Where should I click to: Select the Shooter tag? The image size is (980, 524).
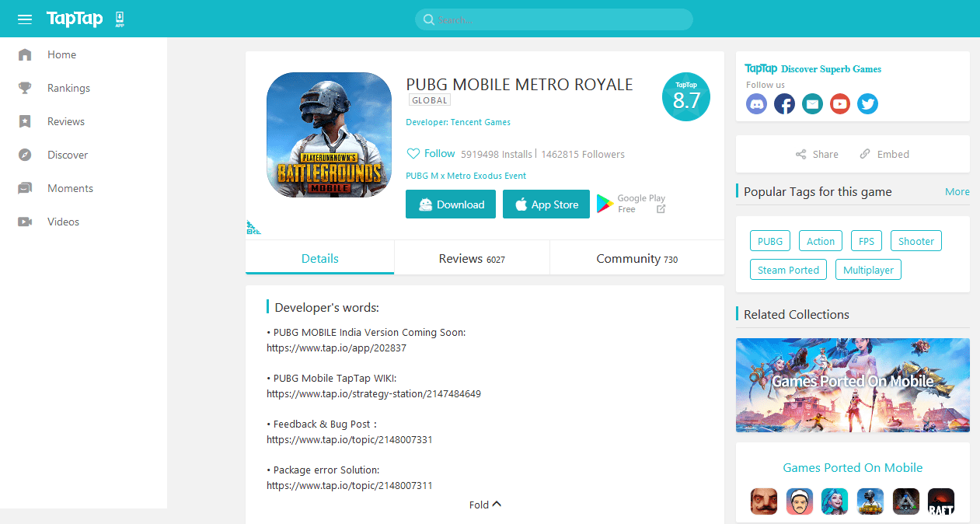[916, 241]
